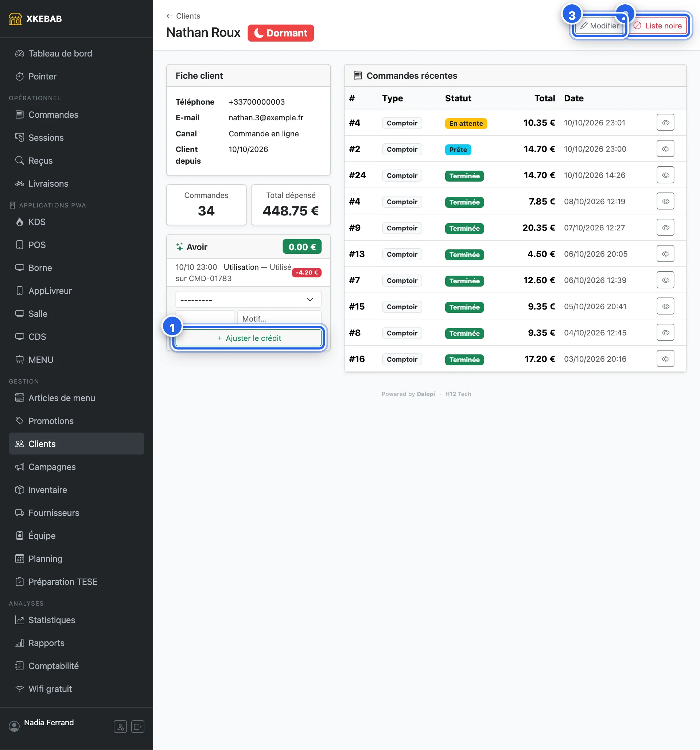View order #4 dated 10/10/2026 23:01
The image size is (700, 750).
coord(665,123)
